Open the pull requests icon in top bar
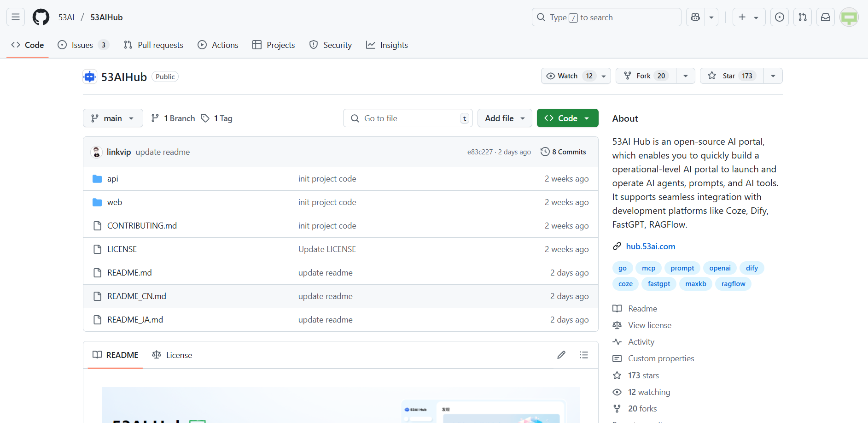Viewport: 868px width, 423px height. point(803,17)
